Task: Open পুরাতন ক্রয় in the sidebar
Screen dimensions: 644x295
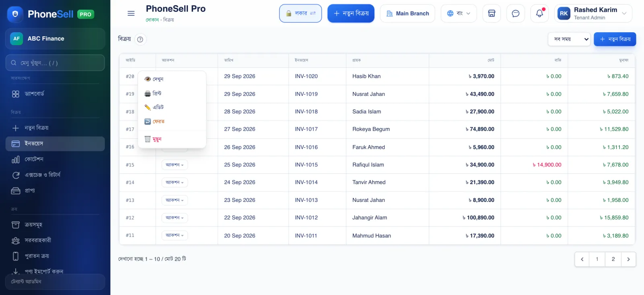Action: click(55, 256)
